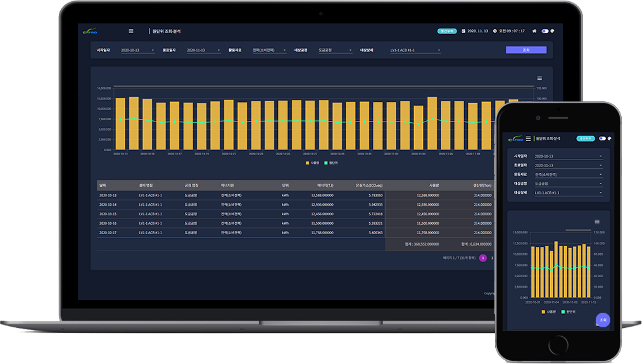Click the cyan status badge on the phone

point(586,139)
